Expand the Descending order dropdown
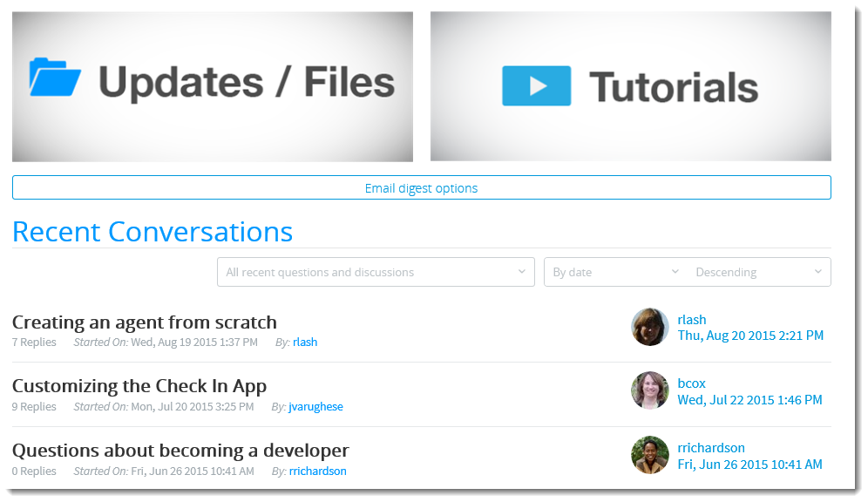The image size is (868, 502). coord(759,272)
